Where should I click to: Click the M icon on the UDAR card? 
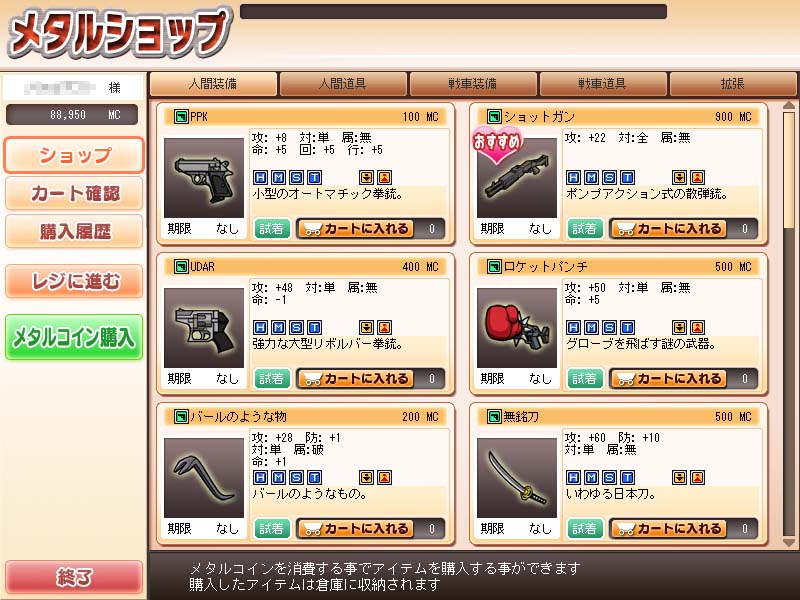click(x=279, y=328)
